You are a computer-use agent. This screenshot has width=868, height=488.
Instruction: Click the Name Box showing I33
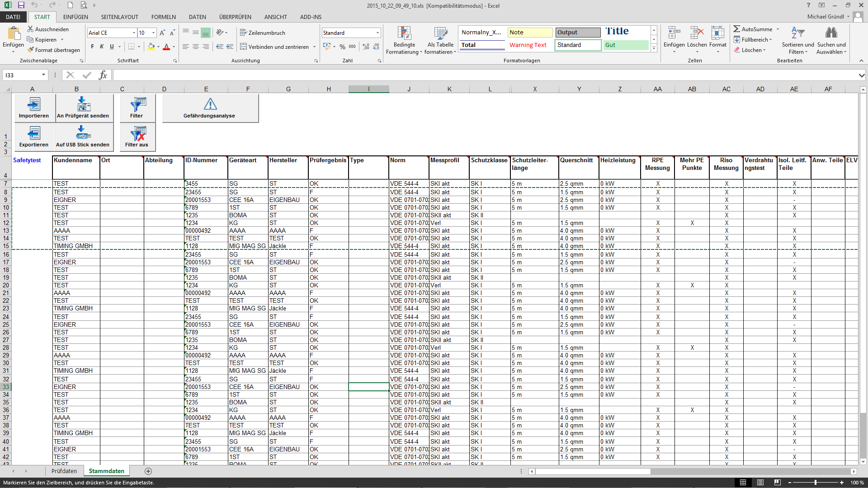(22, 75)
